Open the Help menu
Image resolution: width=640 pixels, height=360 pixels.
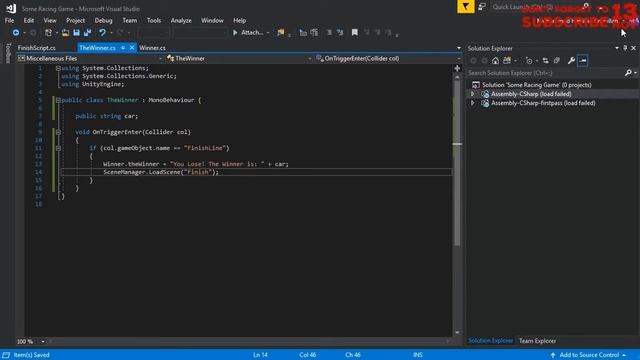pyautogui.click(x=240, y=20)
